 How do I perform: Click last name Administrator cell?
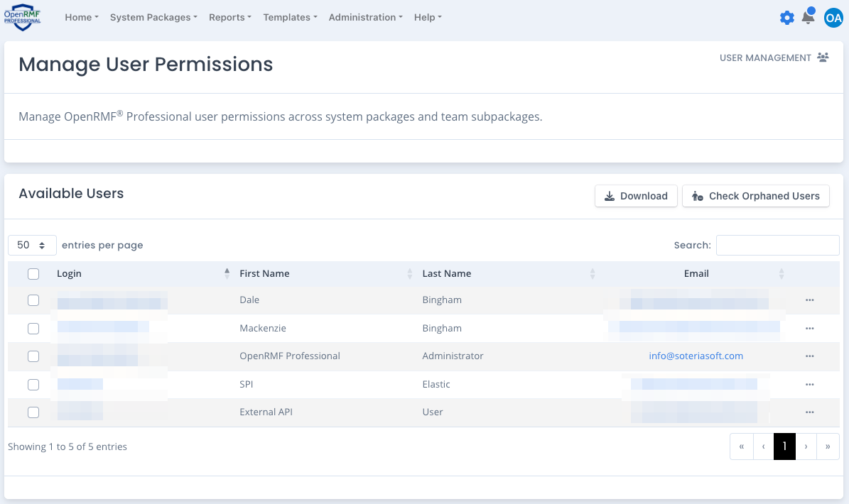tap(453, 356)
